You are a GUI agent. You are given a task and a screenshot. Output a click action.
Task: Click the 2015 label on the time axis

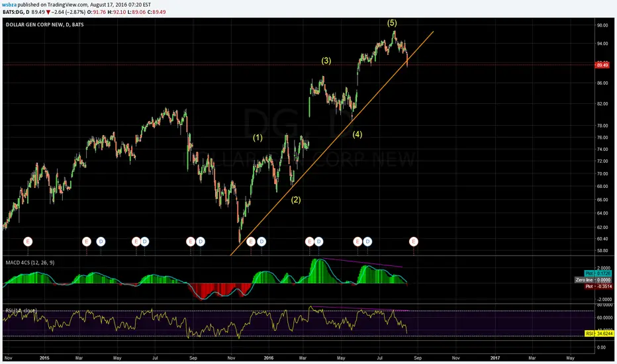point(44,358)
